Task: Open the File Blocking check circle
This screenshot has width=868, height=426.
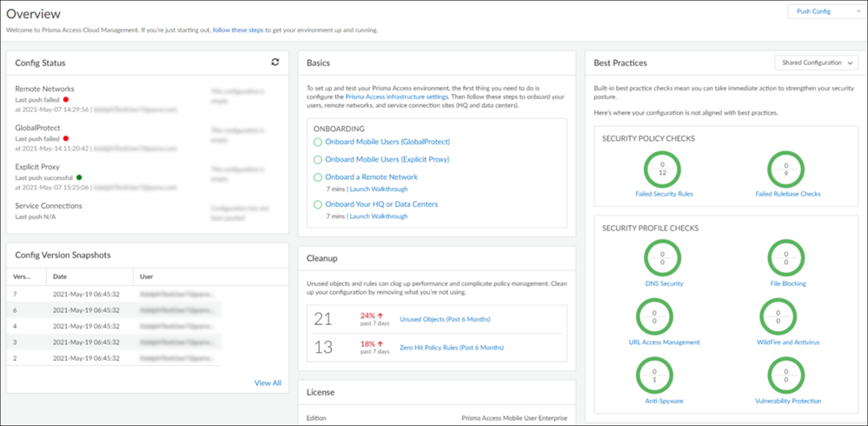Action: 788,258
